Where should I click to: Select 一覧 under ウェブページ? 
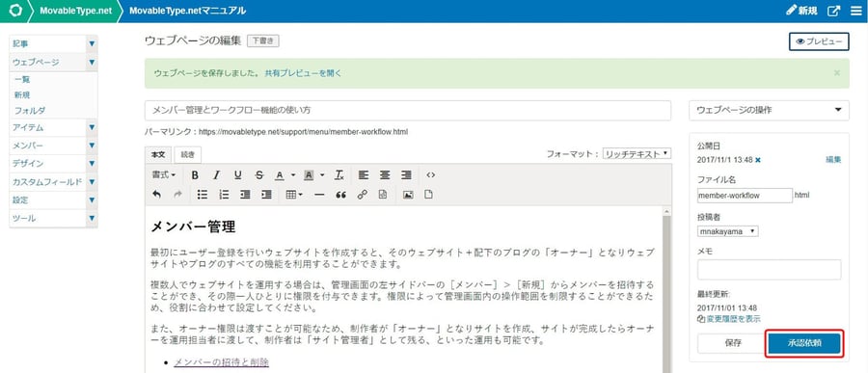22,80
